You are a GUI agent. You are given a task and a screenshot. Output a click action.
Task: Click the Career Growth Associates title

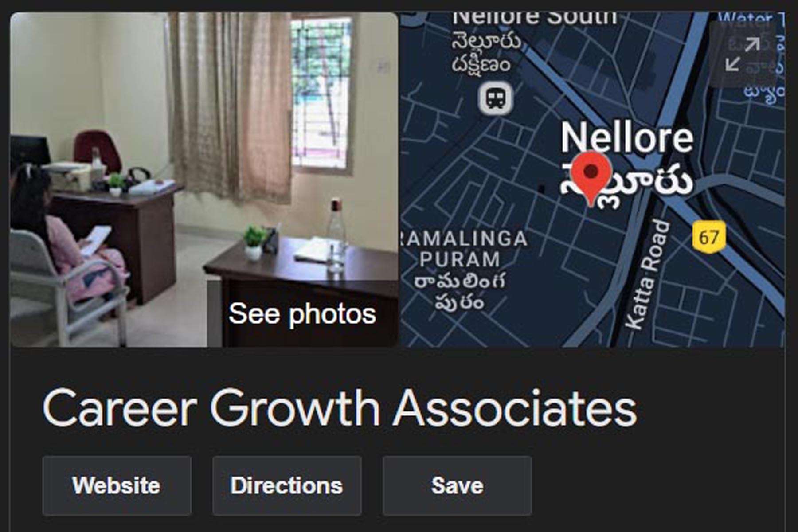340,408
